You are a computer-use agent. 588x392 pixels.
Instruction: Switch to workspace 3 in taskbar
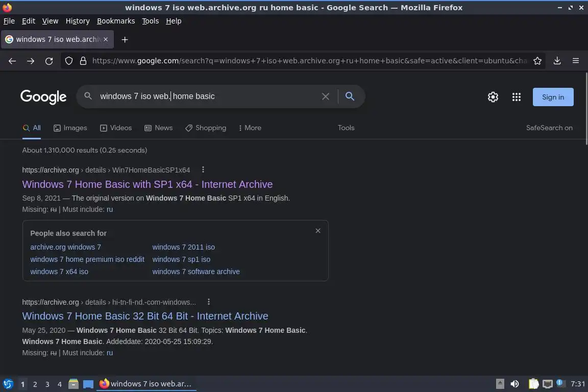(x=47, y=384)
